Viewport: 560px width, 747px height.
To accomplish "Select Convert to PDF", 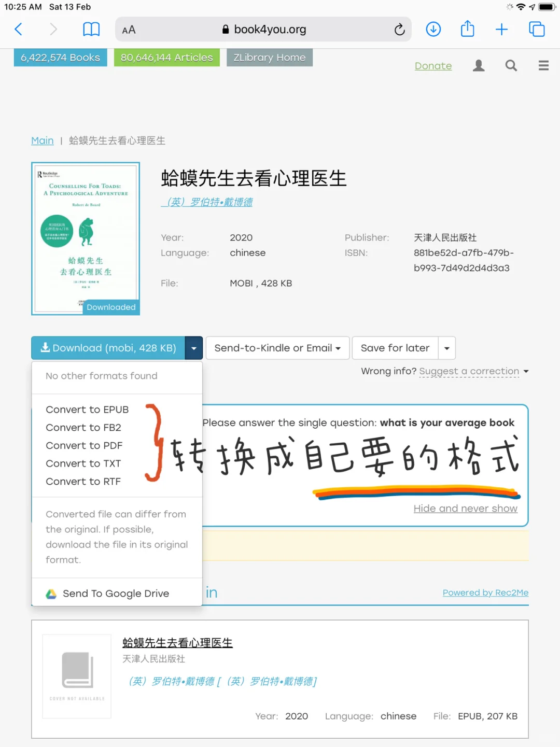I will click(84, 445).
